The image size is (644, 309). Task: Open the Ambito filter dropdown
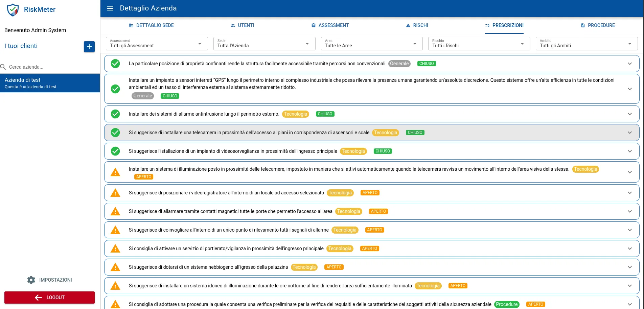(586, 44)
